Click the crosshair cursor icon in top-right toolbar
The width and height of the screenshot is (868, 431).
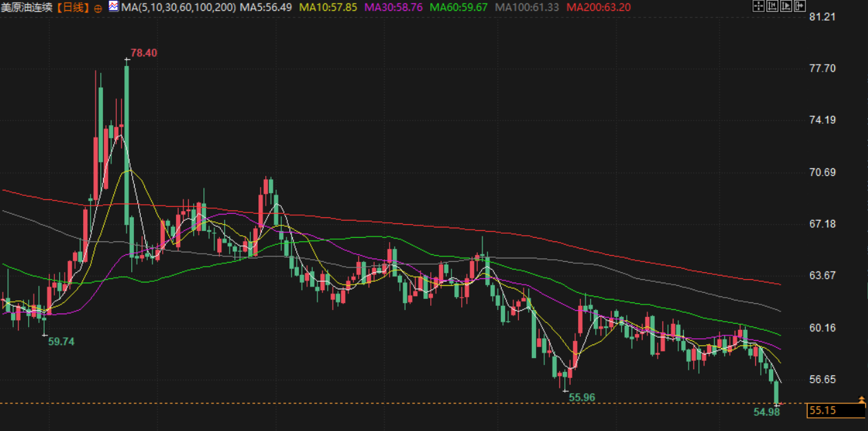[759, 5]
